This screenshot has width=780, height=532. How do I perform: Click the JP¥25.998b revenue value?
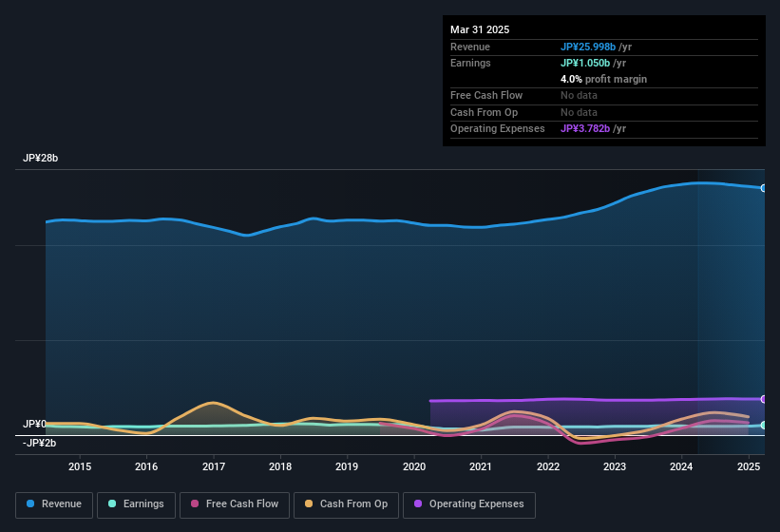click(x=588, y=47)
